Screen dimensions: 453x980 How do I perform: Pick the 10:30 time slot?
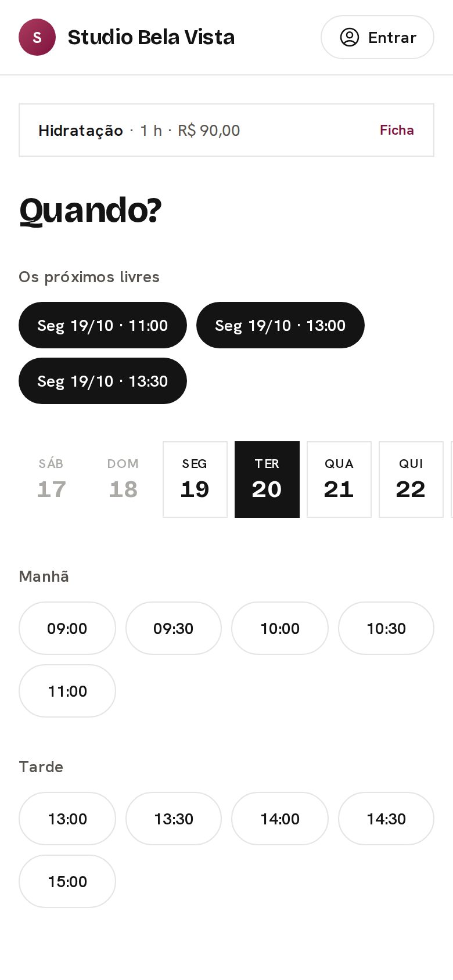(x=386, y=628)
